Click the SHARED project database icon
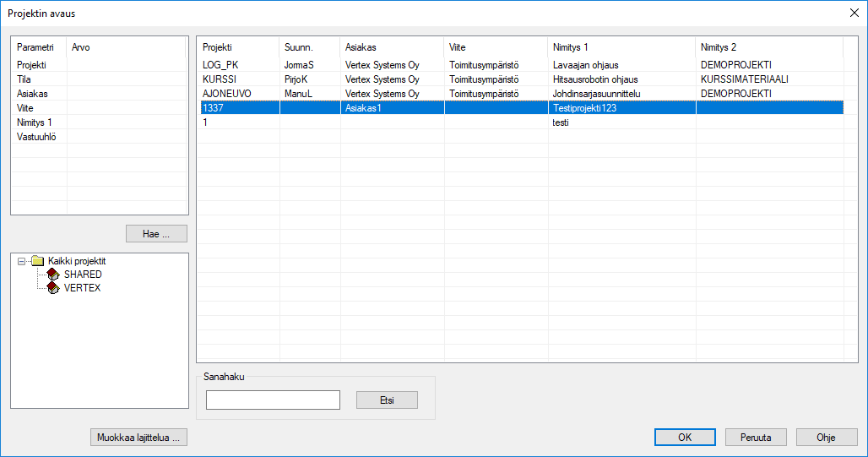 [52, 275]
